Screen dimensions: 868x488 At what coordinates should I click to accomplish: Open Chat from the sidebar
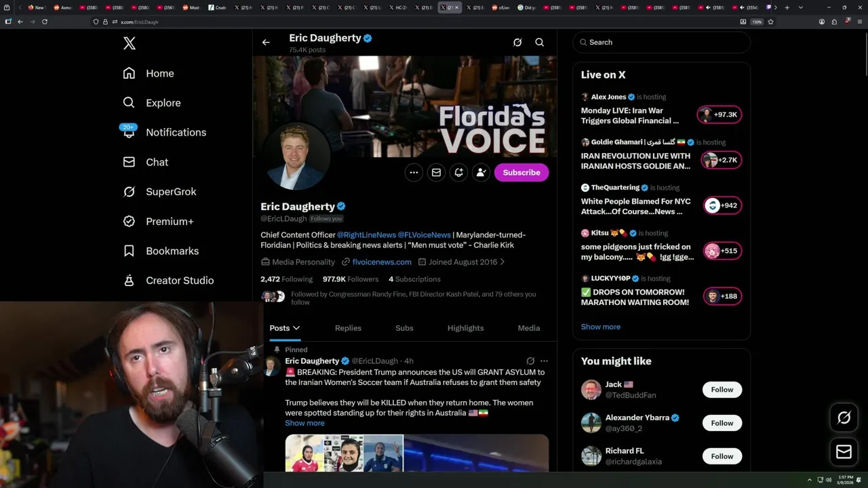click(x=145, y=162)
